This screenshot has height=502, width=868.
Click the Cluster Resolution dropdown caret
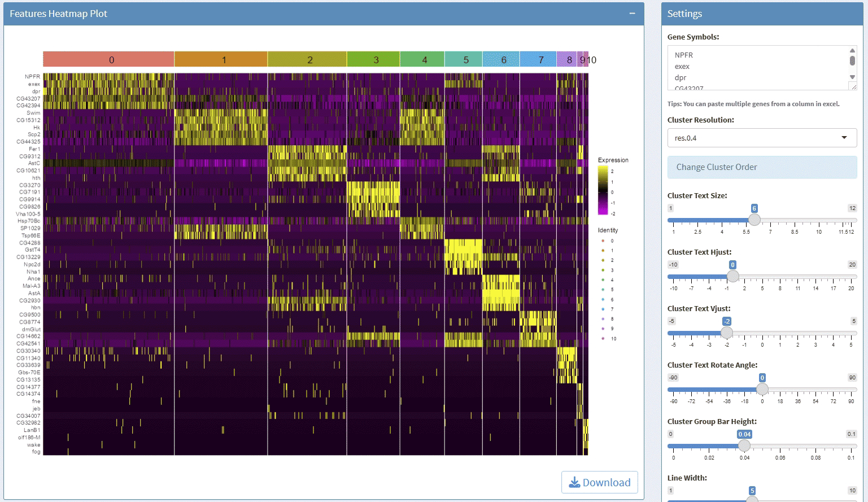tap(844, 138)
